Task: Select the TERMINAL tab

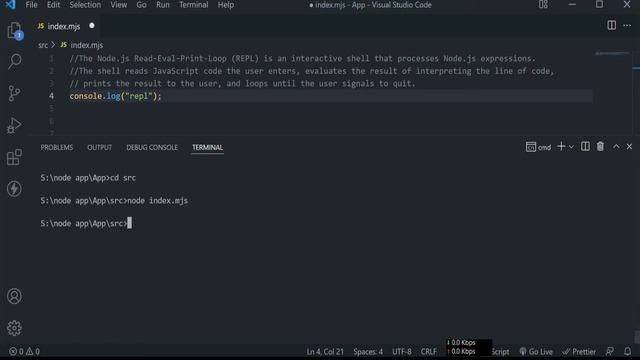Action: (207, 147)
